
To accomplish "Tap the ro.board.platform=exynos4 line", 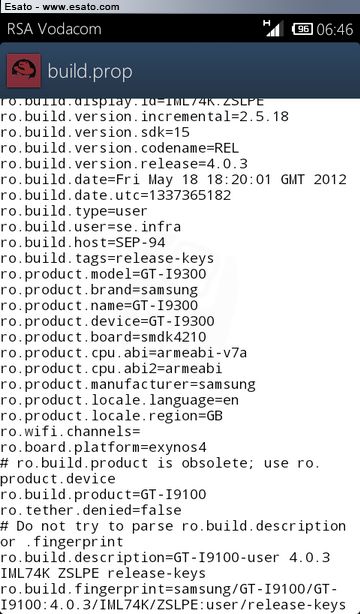I will pyautogui.click(x=103, y=447).
